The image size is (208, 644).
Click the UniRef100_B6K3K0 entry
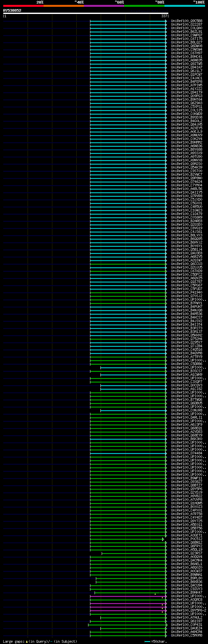[x=187, y=439]
